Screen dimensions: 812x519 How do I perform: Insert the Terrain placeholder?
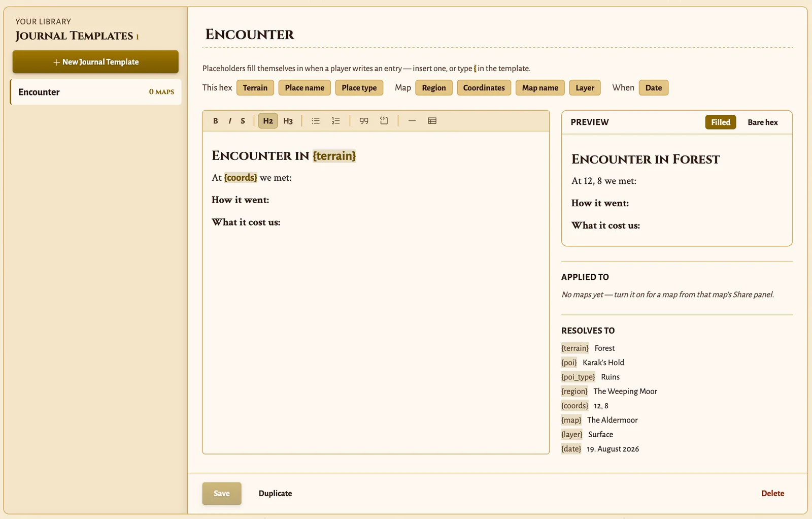coord(255,88)
